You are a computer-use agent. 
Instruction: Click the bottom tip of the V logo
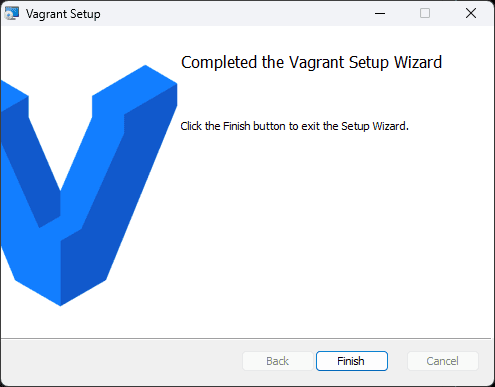60,300
